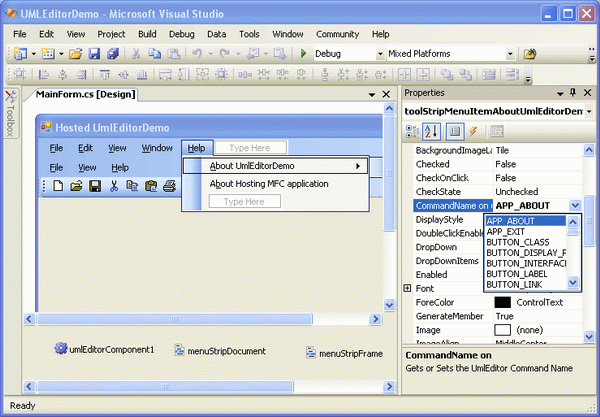
Task: Open the Community menu
Action: pos(338,34)
